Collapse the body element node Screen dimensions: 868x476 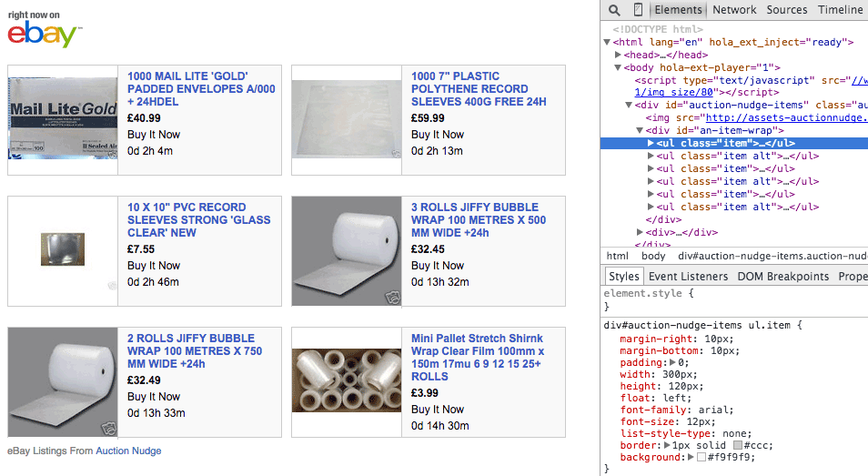coord(618,67)
